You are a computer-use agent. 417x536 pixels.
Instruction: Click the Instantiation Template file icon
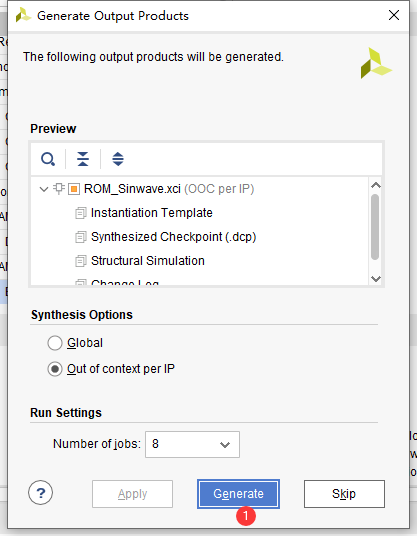coord(81,213)
